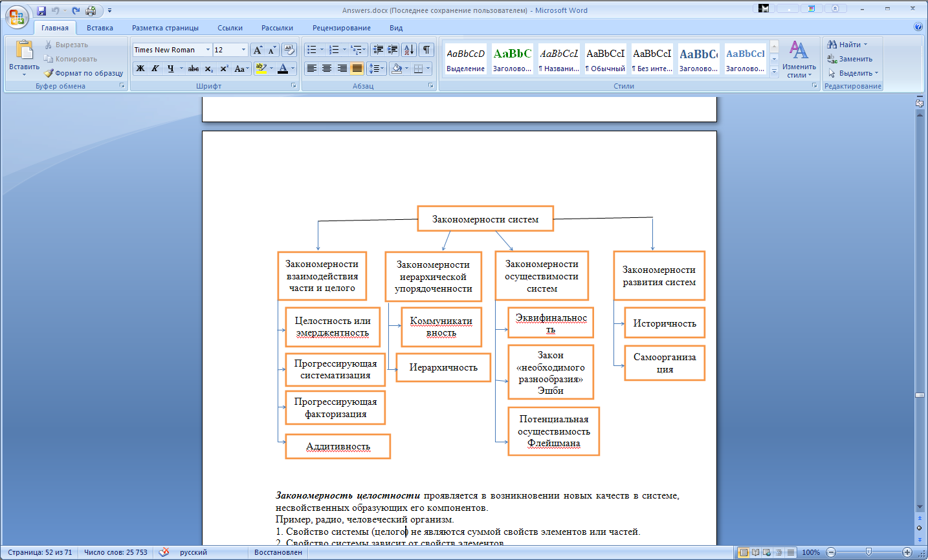Screen dimensions: 928x560
Task: Apply subscript formatting
Action: point(208,69)
